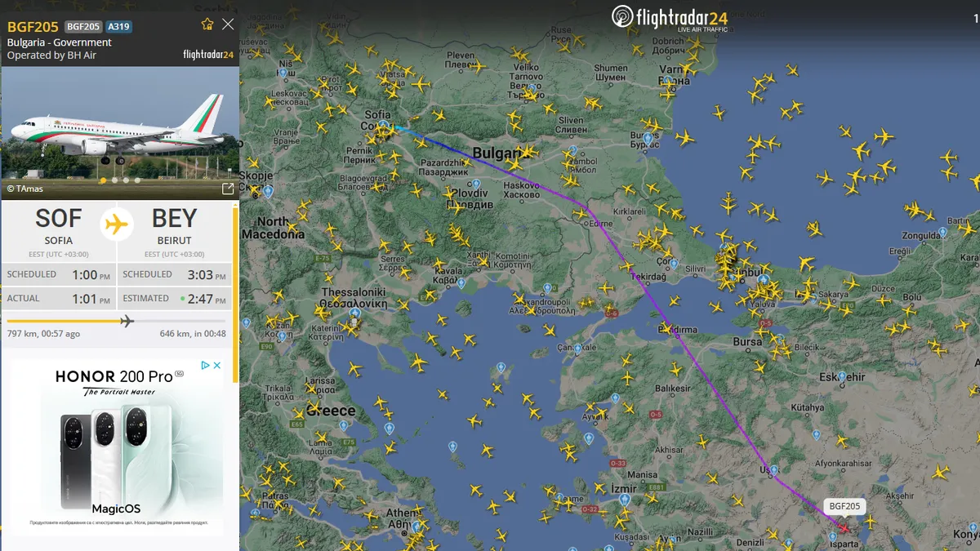
Task: Click the SOFIA city name under SOF
Action: [x=59, y=241]
